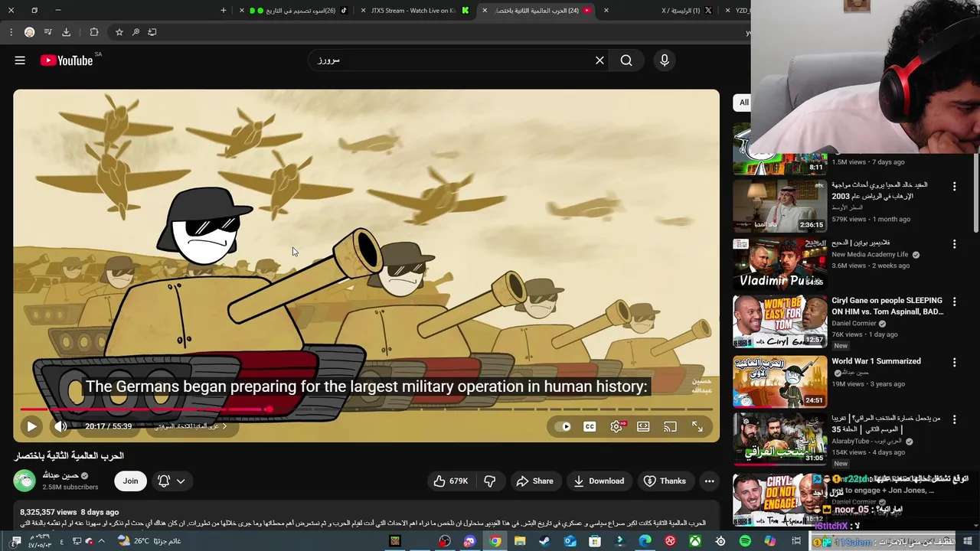Bookmark this page with the star
The height and width of the screenshot is (551, 980).
(x=119, y=32)
